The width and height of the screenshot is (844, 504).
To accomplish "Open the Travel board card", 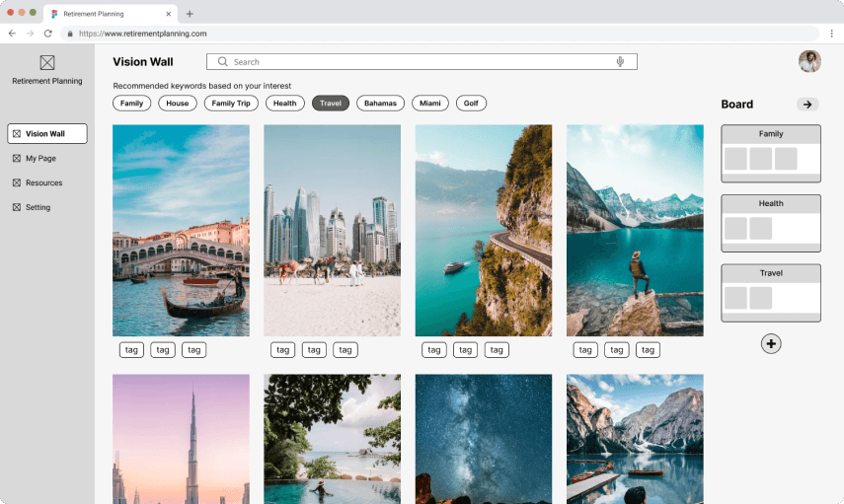I will click(771, 293).
